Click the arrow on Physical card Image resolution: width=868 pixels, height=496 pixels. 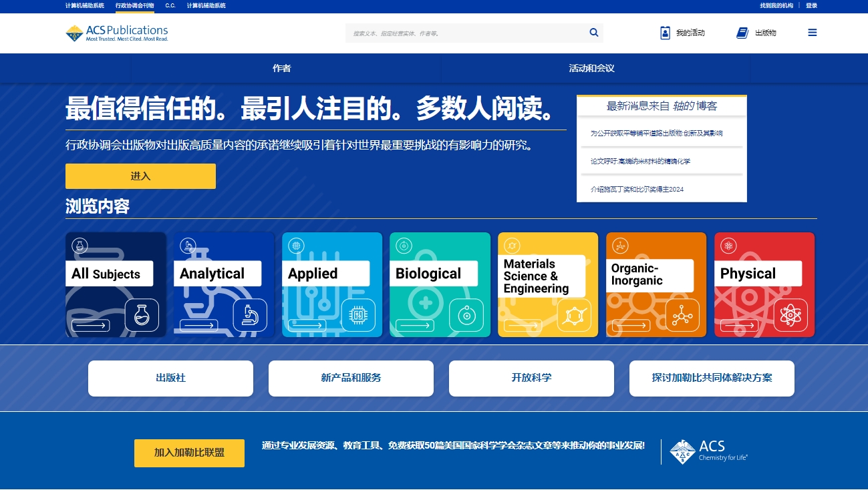(739, 326)
